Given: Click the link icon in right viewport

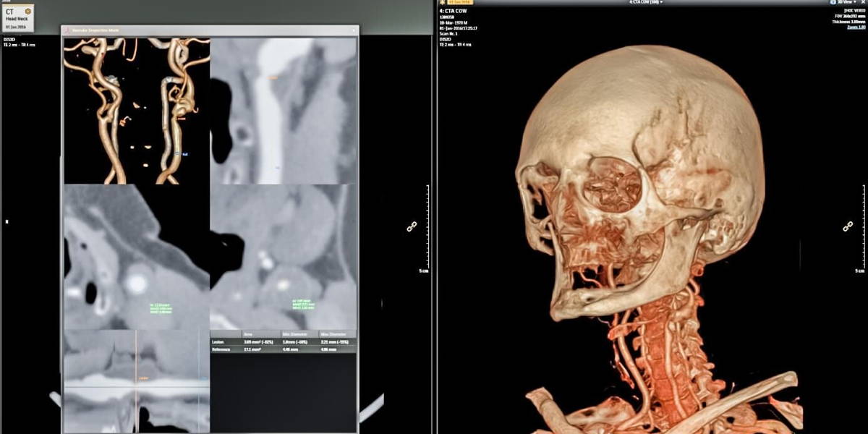Looking at the screenshot, I should pyautogui.click(x=847, y=226).
